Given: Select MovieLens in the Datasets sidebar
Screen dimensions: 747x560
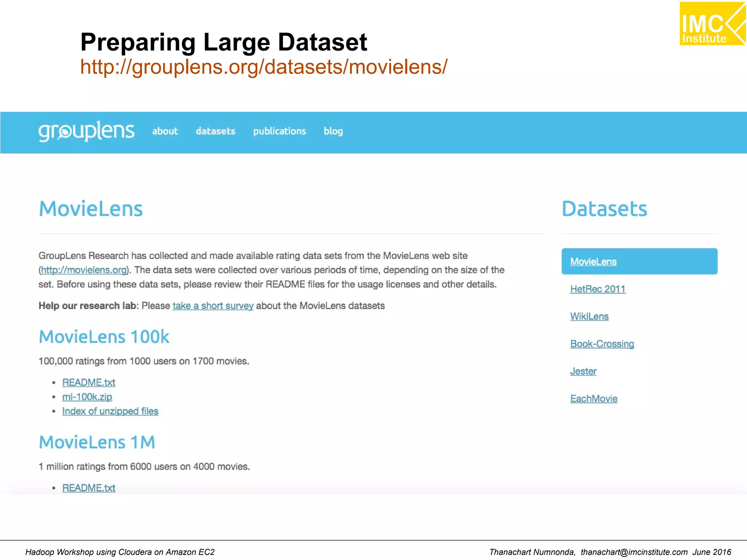Looking at the screenshot, I should click(x=639, y=261).
